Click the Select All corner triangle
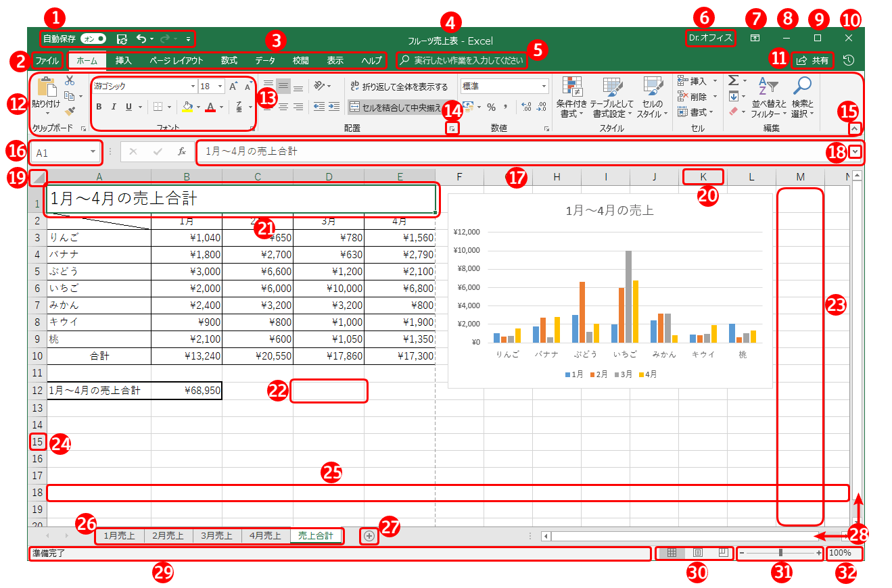 [38, 178]
